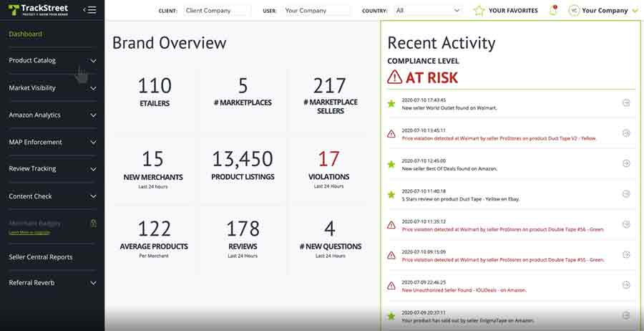Screen dimensions: 644x331
Task: Expand Review Tracking chevron
Action: coord(93,169)
